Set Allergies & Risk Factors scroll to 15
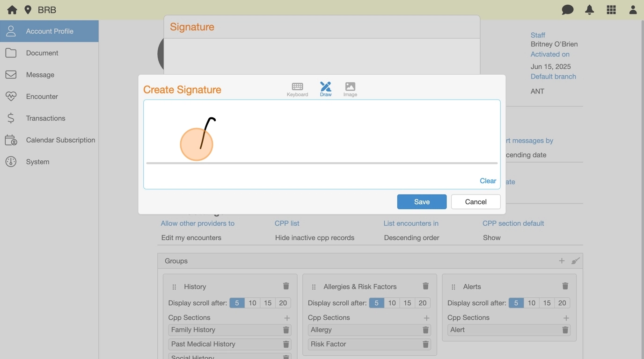Viewport: 644px width, 359px height. click(407, 303)
